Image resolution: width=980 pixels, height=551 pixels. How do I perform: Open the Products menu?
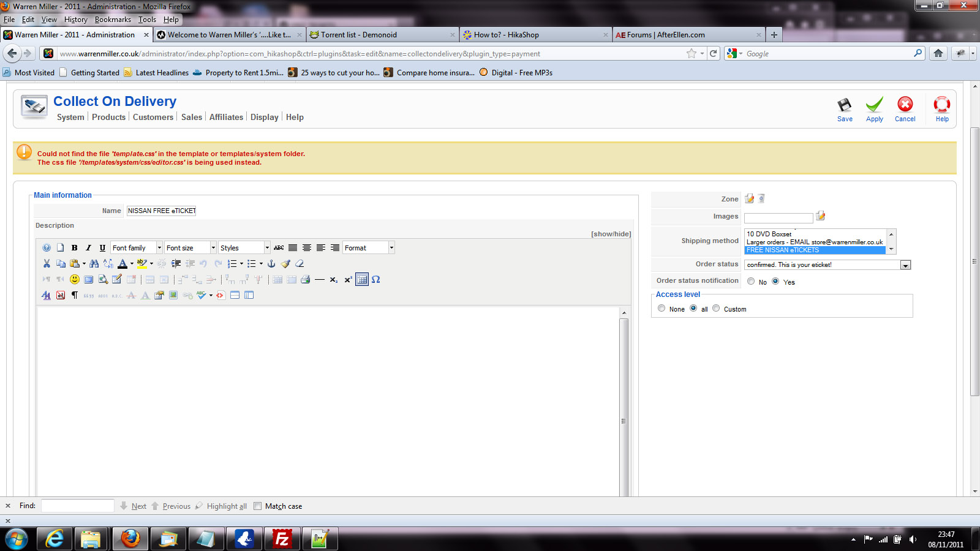pos(108,117)
